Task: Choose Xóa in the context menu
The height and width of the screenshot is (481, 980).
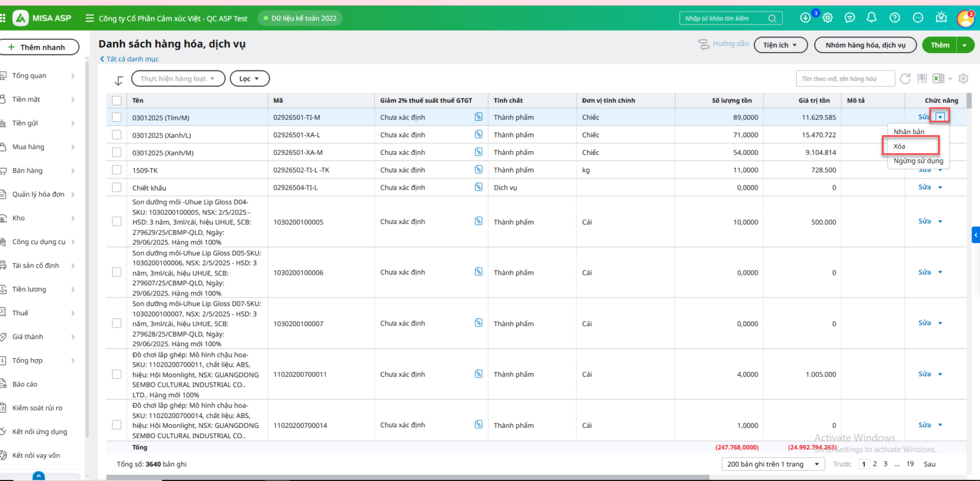Action: point(899,146)
